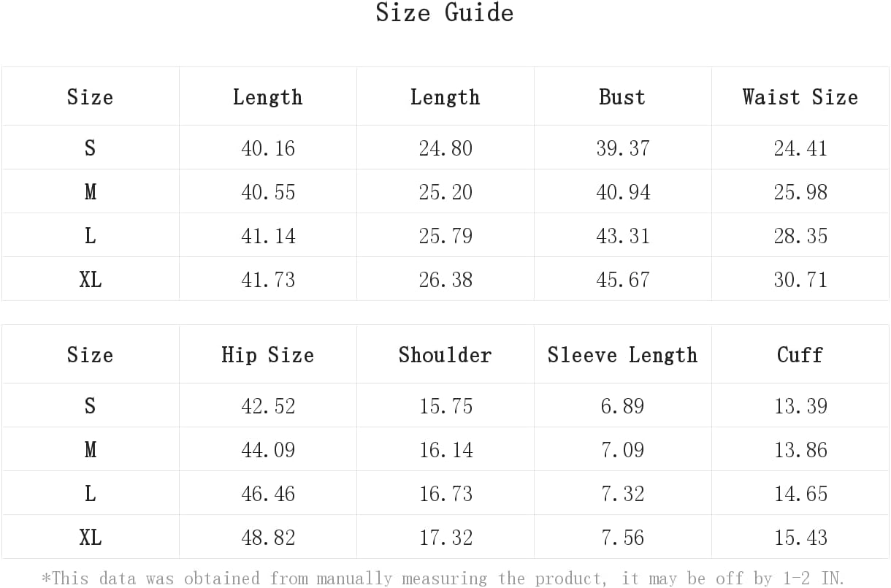Click shoulder value 16.14
Viewport: 891px width, 588px height.
[x=445, y=450]
